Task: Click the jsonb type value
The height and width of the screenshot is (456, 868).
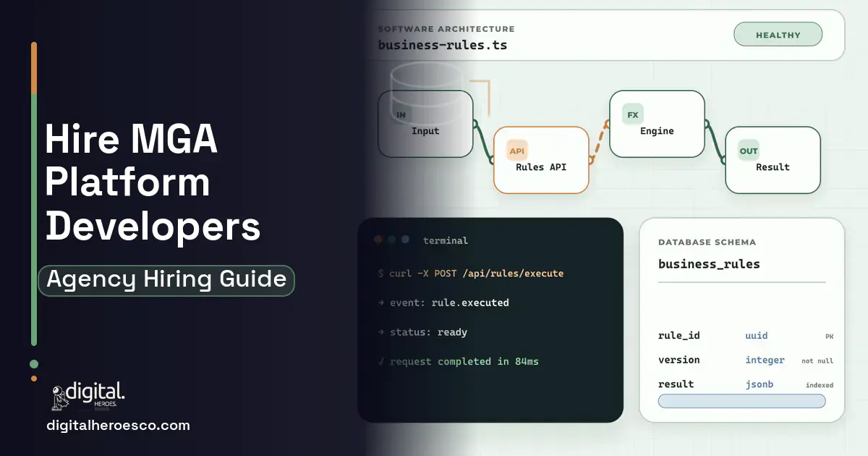Action: [759, 384]
